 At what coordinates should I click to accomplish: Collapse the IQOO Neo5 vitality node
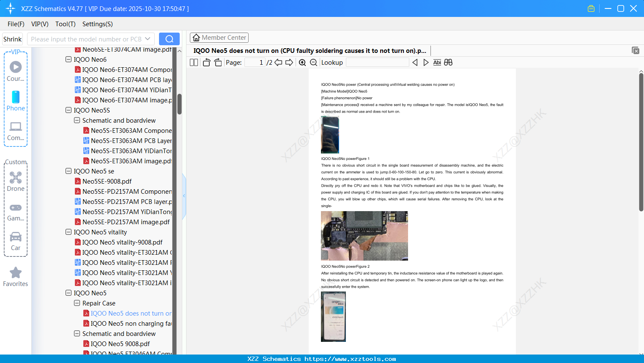pos(69,232)
